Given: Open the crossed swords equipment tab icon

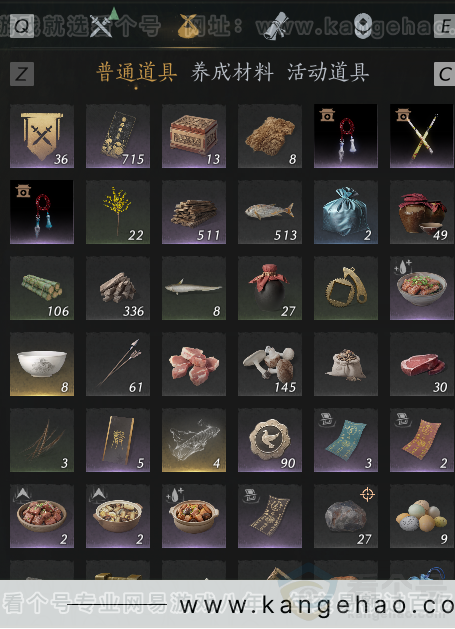Looking at the screenshot, I should pos(101,25).
